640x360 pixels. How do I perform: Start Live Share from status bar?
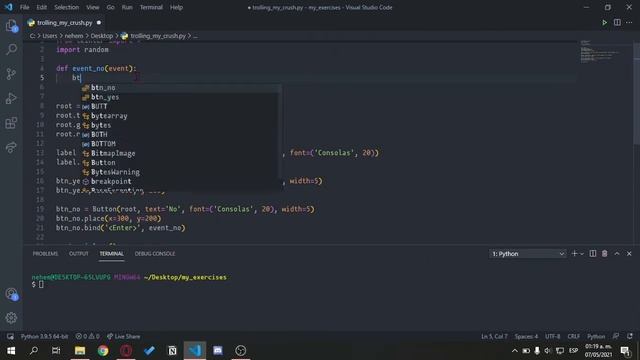(x=124, y=336)
